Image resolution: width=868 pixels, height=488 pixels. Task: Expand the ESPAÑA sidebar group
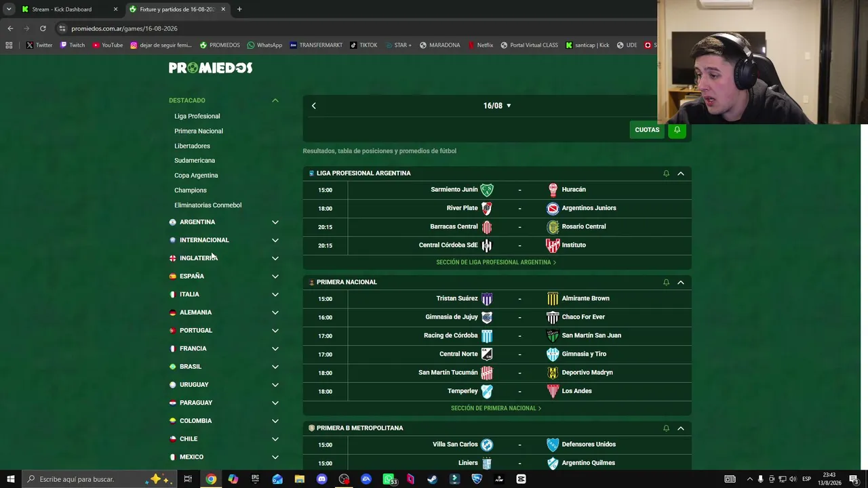click(x=275, y=277)
